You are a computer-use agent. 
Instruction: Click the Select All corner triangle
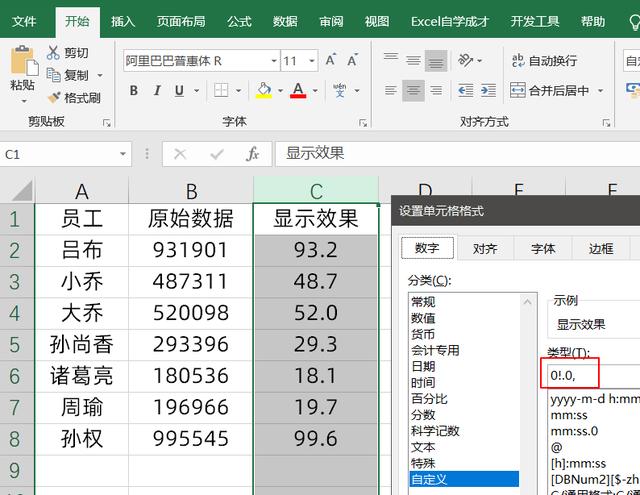click(x=21, y=191)
